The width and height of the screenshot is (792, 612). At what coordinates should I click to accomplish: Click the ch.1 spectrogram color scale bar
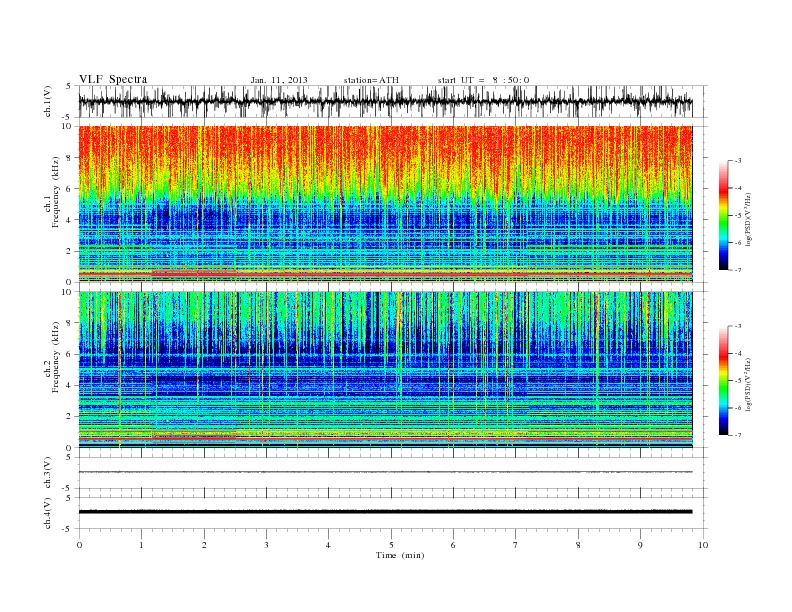pos(723,215)
